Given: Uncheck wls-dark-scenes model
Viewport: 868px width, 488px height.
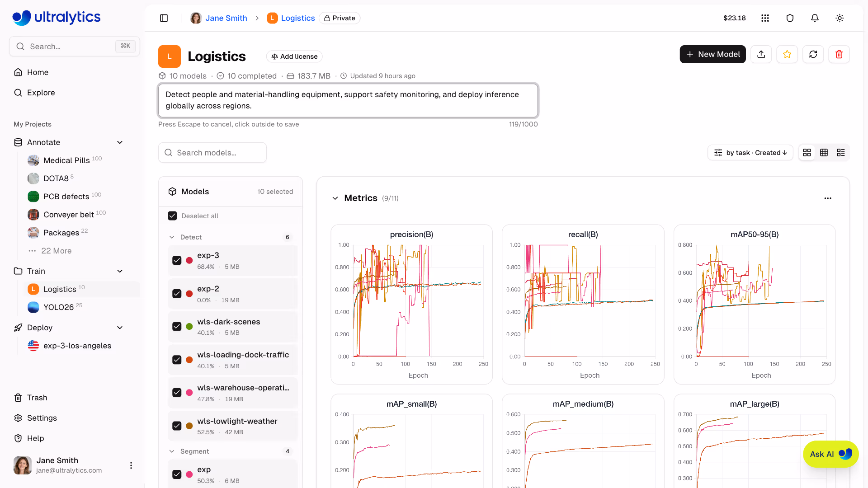Looking at the screenshot, I should (177, 326).
